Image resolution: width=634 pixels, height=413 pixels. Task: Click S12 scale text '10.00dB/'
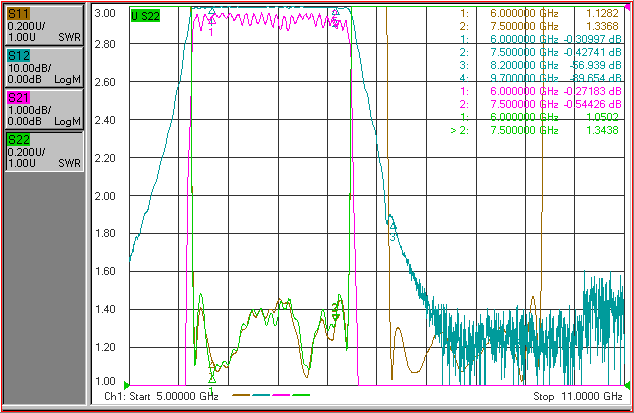click(x=30, y=68)
